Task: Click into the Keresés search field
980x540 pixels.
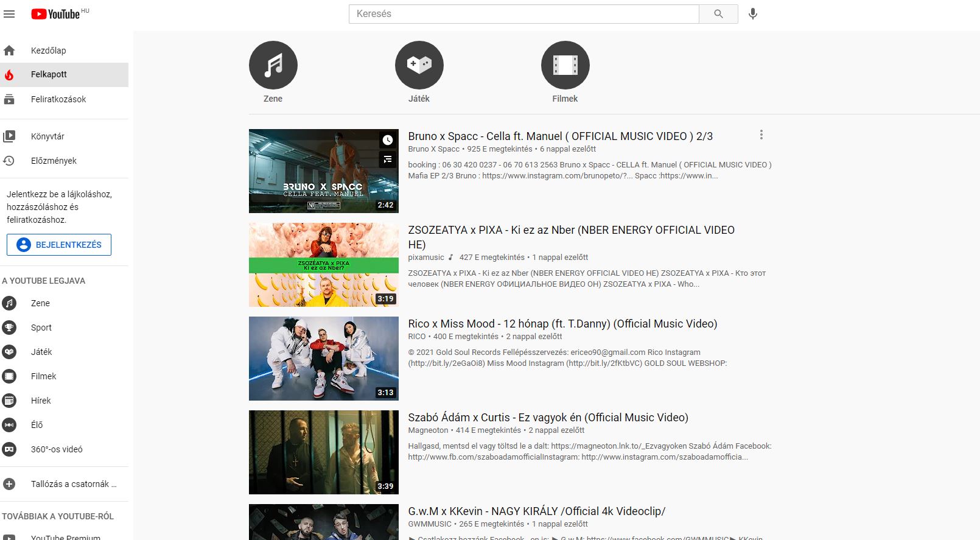Action: click(x=523, y=14)
